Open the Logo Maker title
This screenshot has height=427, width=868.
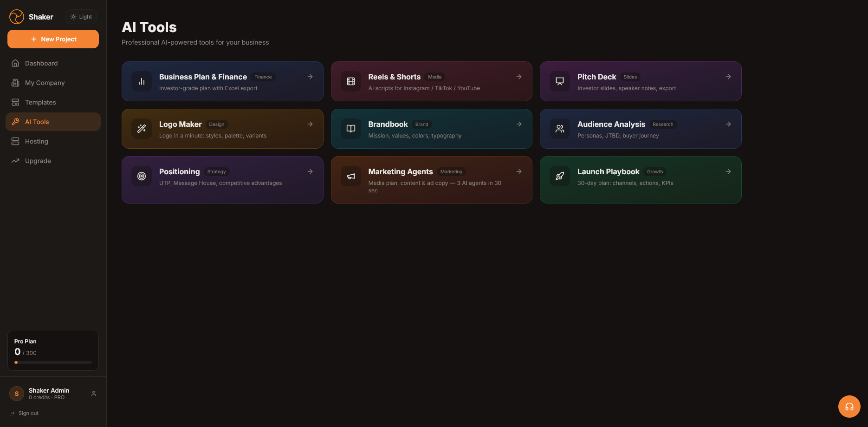pyautogui.click(x=180, y=124)
